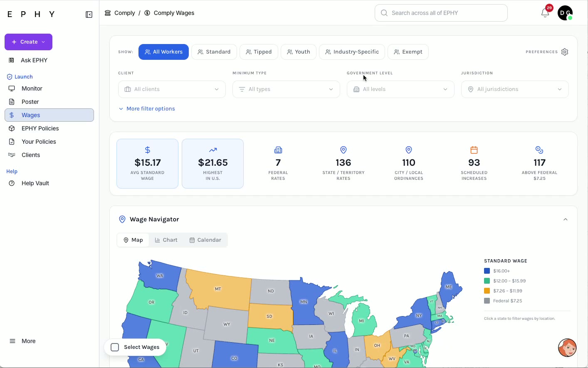Click the Create button
Viewport: 588px width, 368px height.
(28, 42)
